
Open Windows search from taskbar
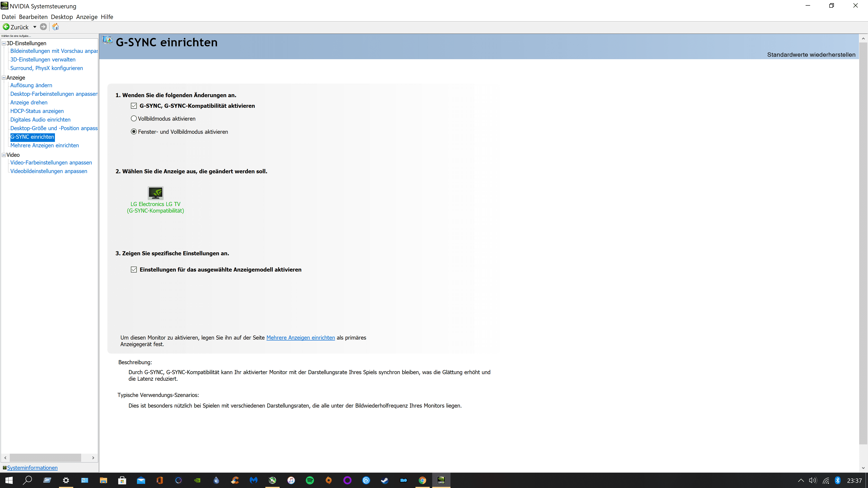click(x=27, y=480)
